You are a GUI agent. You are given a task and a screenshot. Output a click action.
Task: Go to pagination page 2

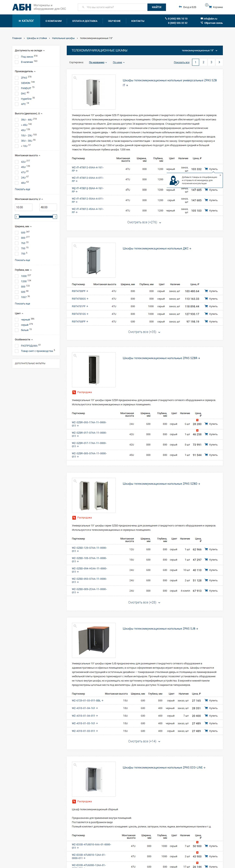click(204, 62)
